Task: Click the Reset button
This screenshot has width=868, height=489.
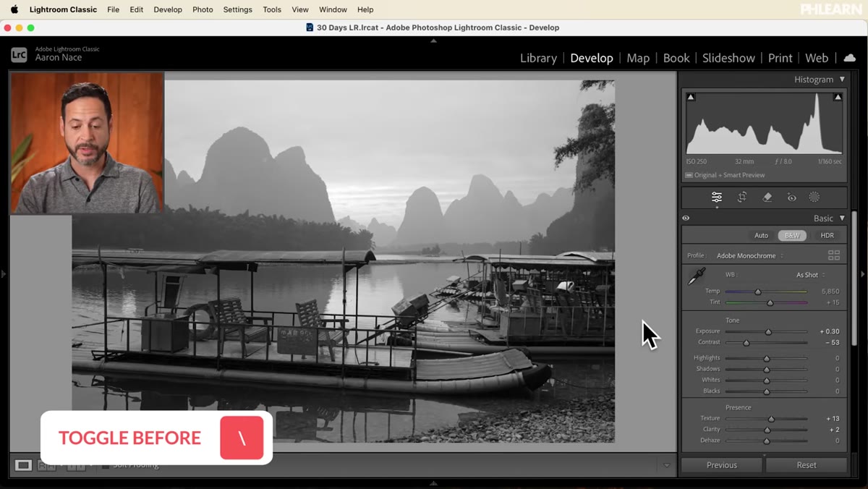Action: (x=807, y=465)
